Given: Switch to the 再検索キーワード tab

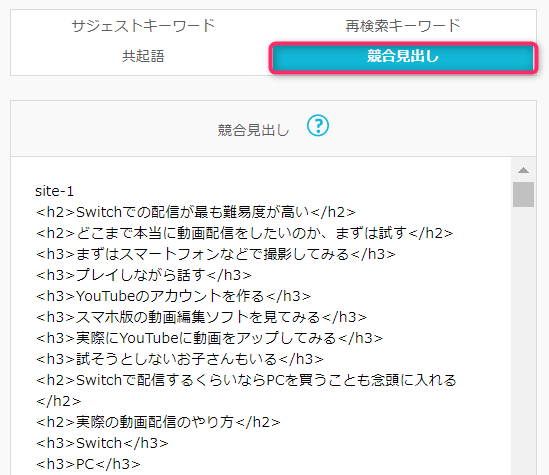Looking at the screenshot, I should [403, 26].
